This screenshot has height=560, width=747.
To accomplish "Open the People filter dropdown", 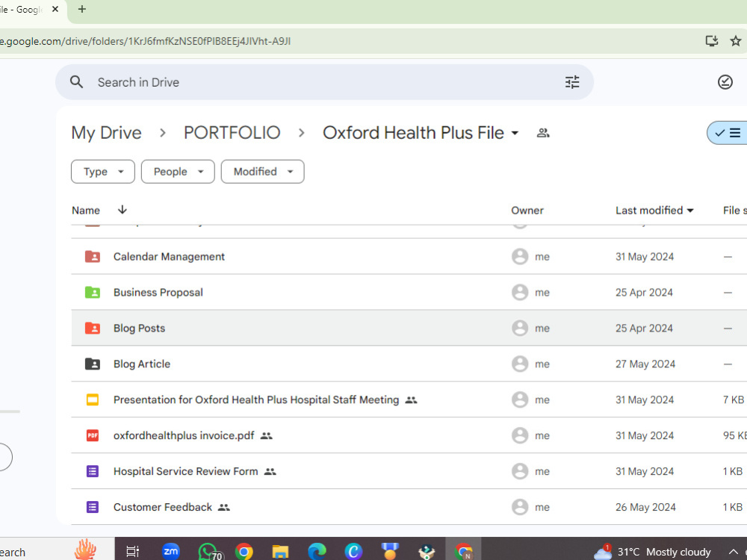I will (178, 172).
